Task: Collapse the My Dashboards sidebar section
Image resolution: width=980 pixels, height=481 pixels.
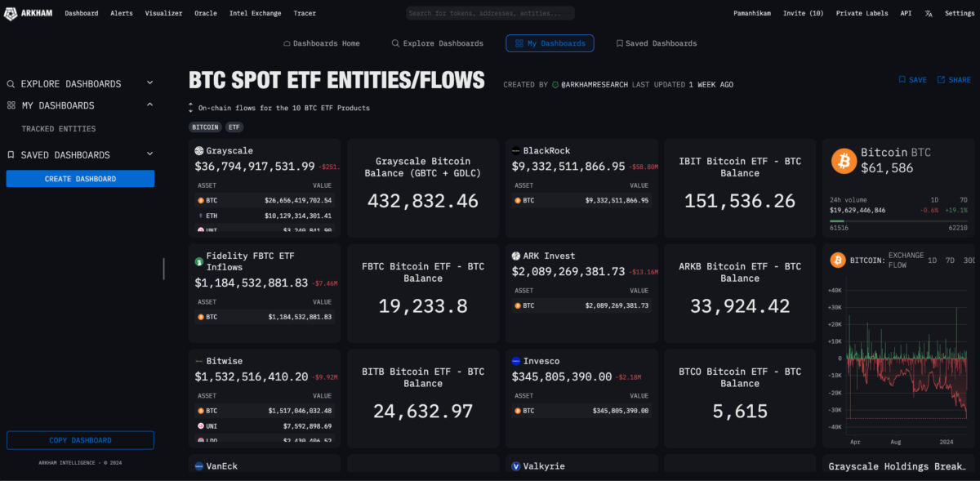Action: tap(149, 105)
